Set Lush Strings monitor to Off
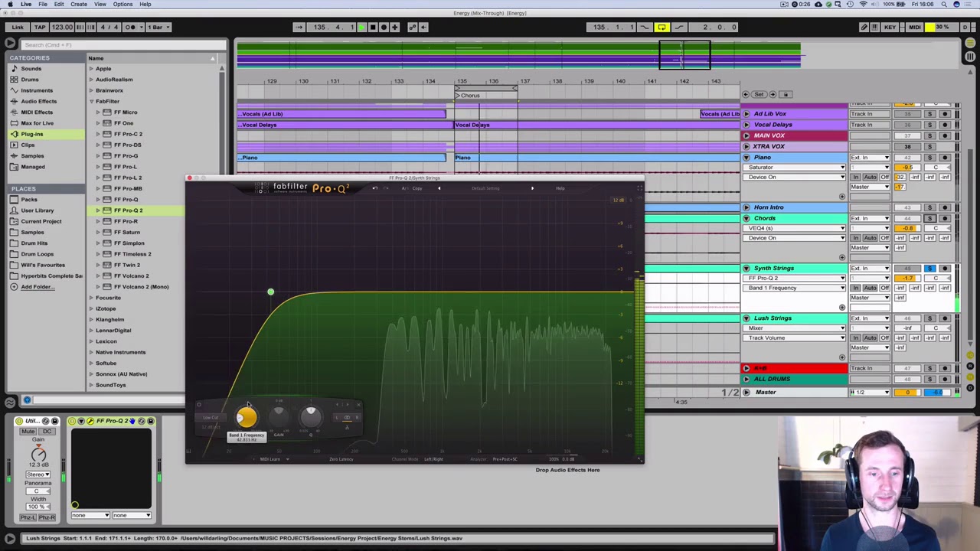Viewport: 980px width, 551px height. 884,337
